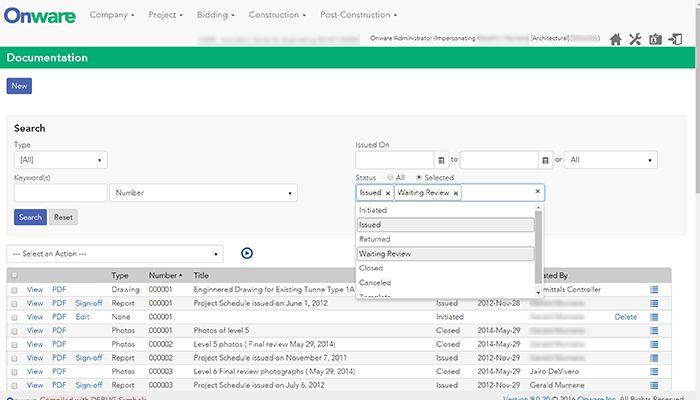This screenshot has height=400, width=700.
Task: Click the Search button
Action: tap(30, 217)
